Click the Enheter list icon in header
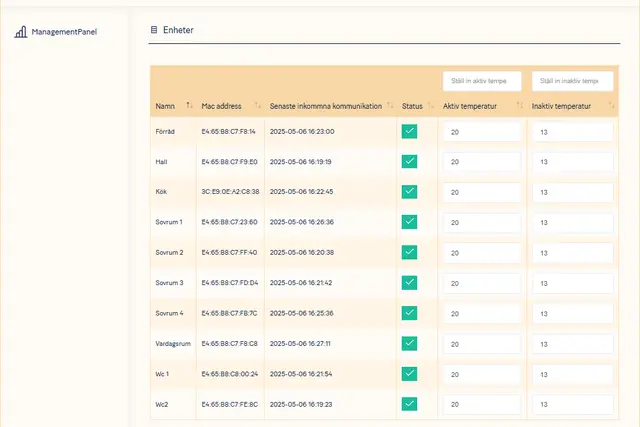This screenshot has width=640, height=427. 153,31
